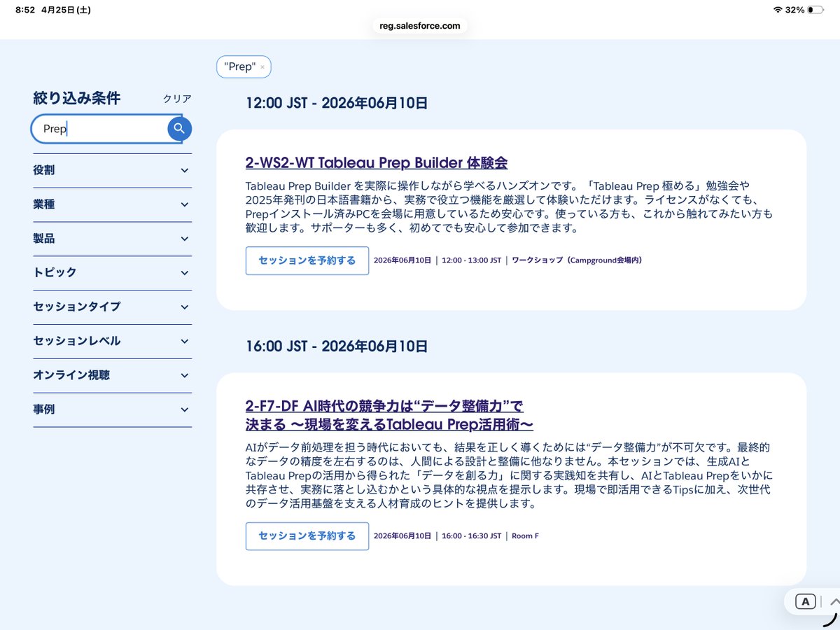Click the 12:00 JST - 2026年06月10日 heading
The height and width of the screenshot is (630, 840).
[x=337, y=103]
